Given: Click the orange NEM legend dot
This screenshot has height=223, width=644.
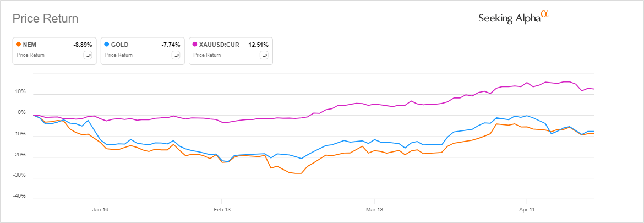Looking at the screenshot, I should tap(19, 45).
